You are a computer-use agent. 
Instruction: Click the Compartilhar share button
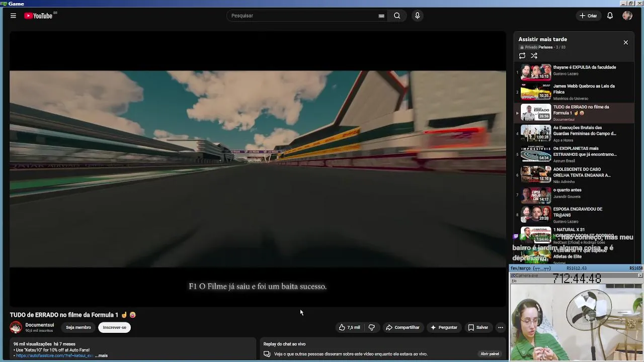pyautogui.click(x=403, y=327)
